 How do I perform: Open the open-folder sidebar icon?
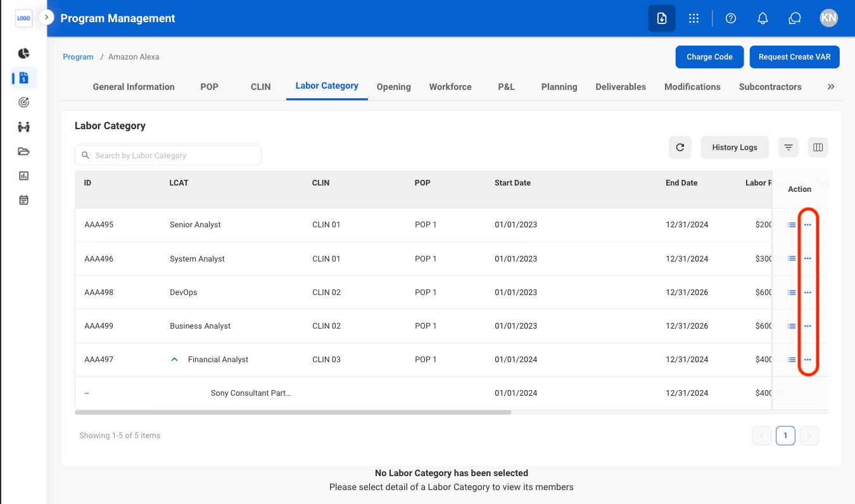click(23, 151)
